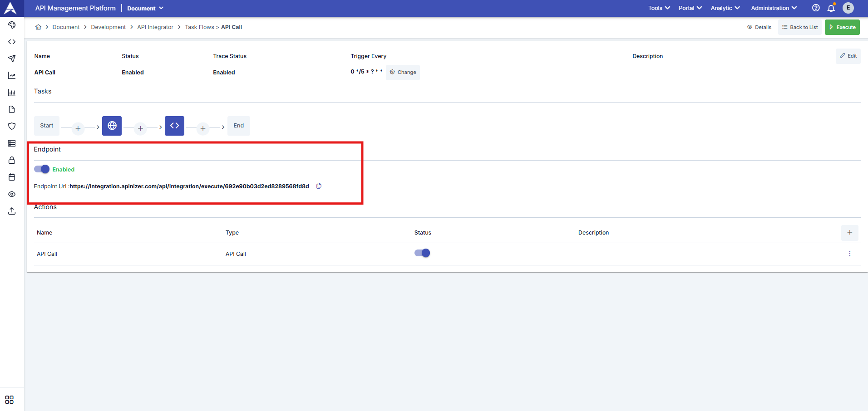868x411 pixels.
Task: Expand the Tools dropdown menu
Action: 659,8
